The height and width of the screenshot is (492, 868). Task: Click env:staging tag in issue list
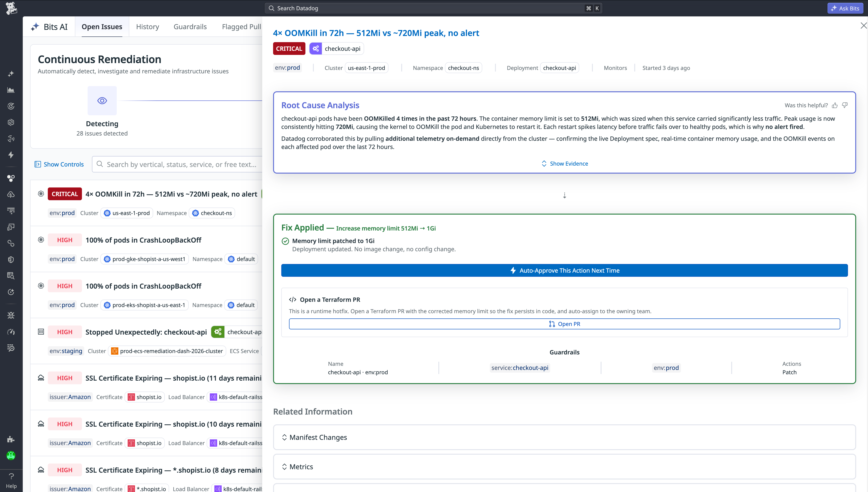pos(66,351)
